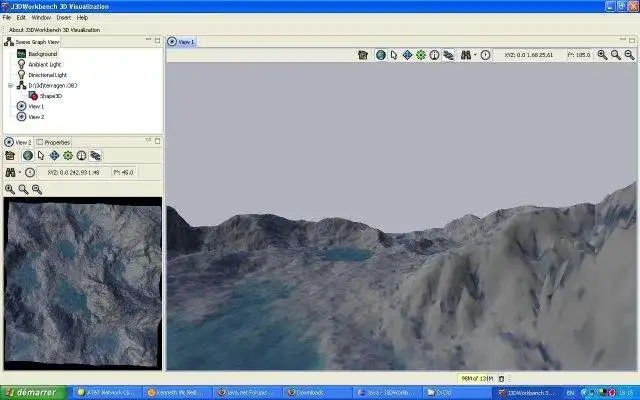Choose the green rotate tool in View 2

68,156
